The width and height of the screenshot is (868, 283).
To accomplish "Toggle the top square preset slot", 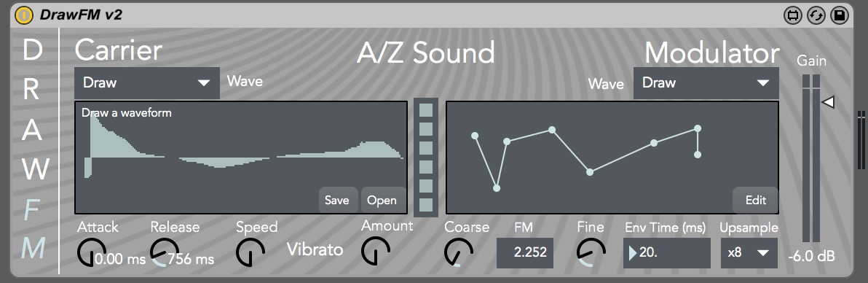I will tap(426, 110).
